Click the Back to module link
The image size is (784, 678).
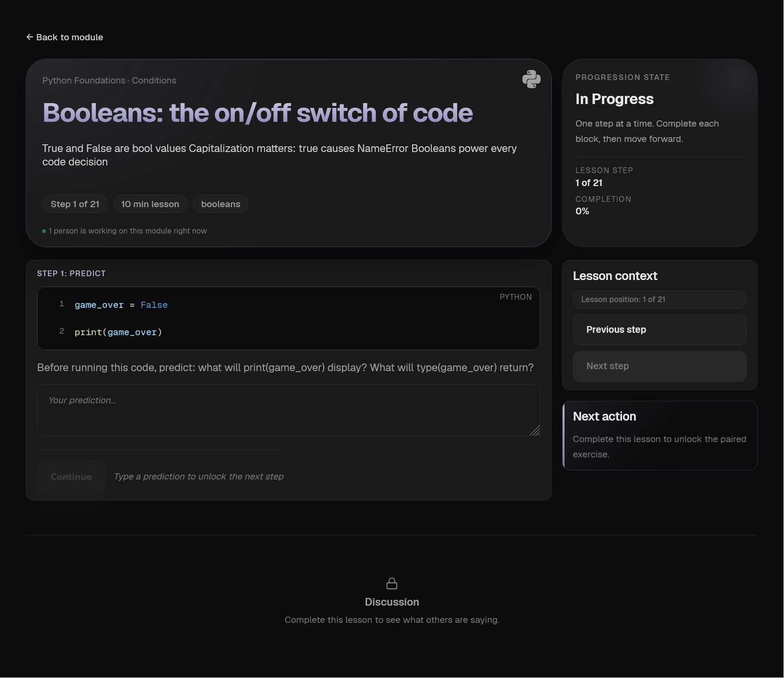[x=64, y=37]
